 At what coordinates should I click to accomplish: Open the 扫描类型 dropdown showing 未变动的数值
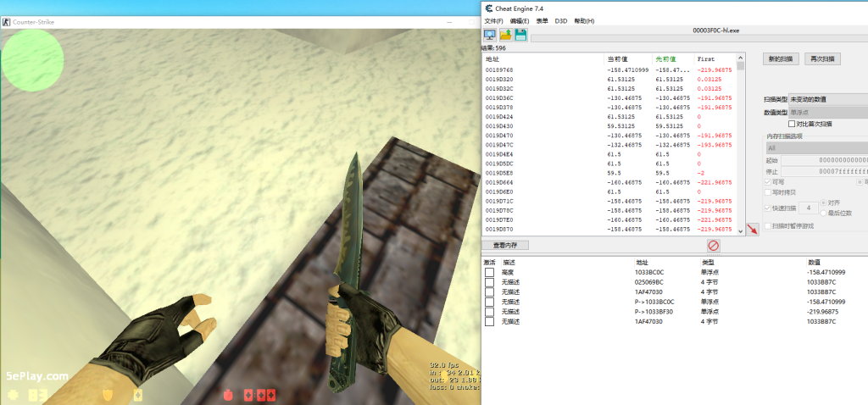coord(827,99)
